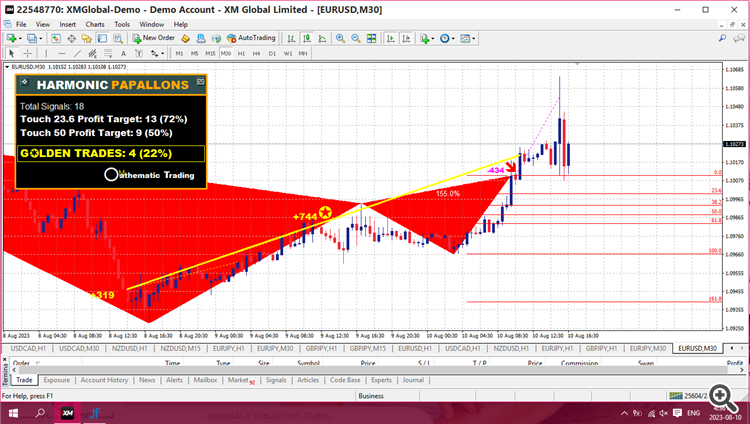Expand the EURUSD,M30 chart title triangle

tap(7, 67)
